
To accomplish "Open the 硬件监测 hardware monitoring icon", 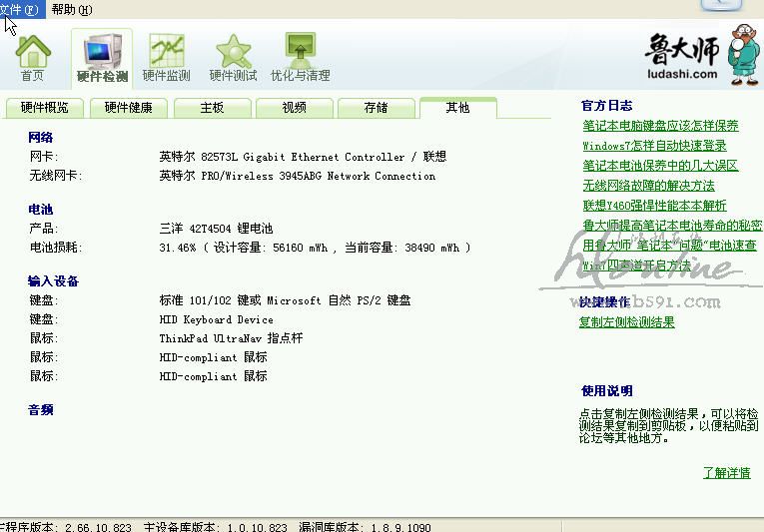I will 166,58.
